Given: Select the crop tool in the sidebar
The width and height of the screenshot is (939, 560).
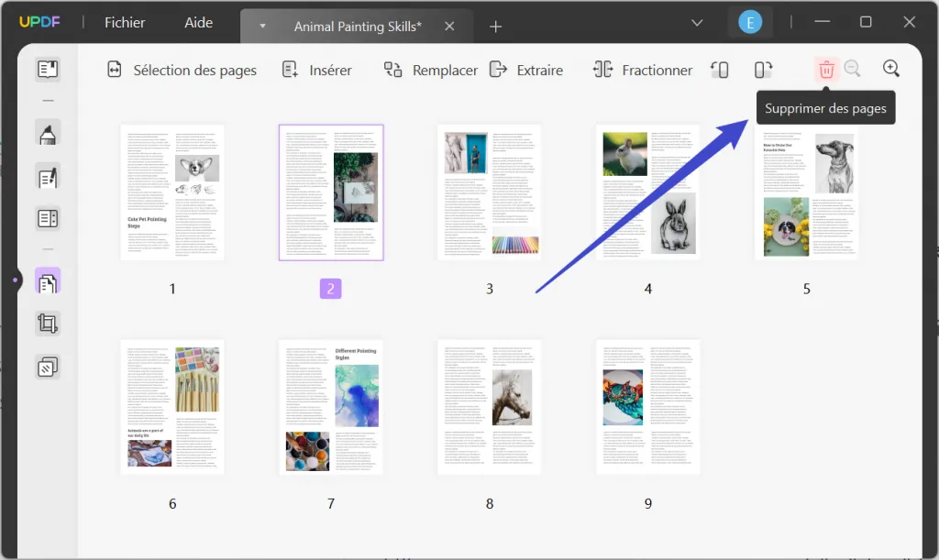Looking at the screenshot, I should [x=46, y=323].
